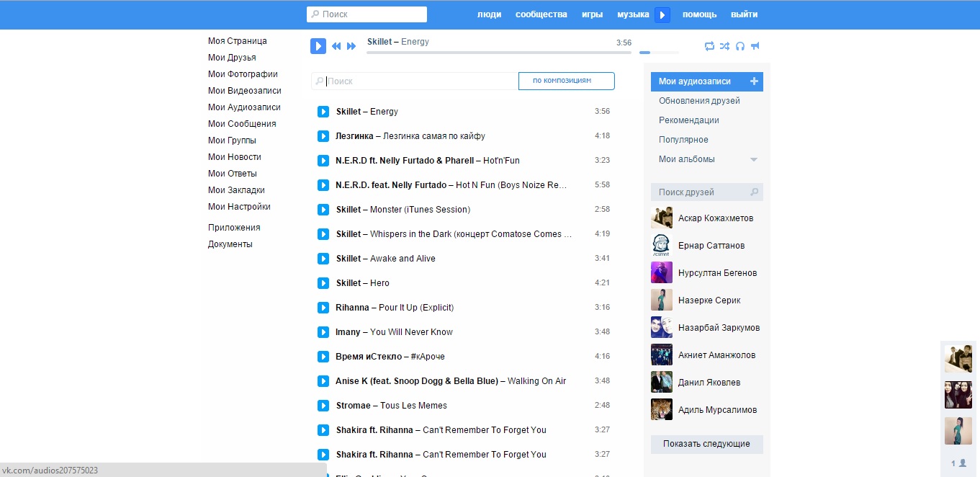
Task: Open the по композициям search filter
Action: (x=567, y=81)
